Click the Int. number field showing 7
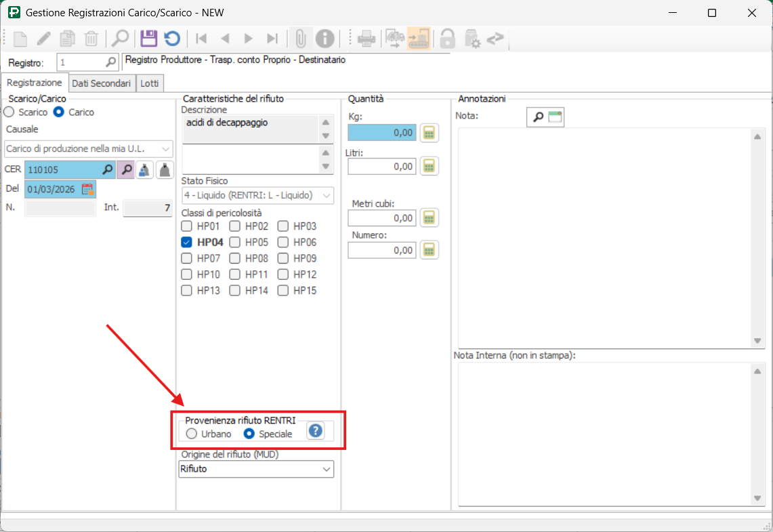 tap(148, 208)
